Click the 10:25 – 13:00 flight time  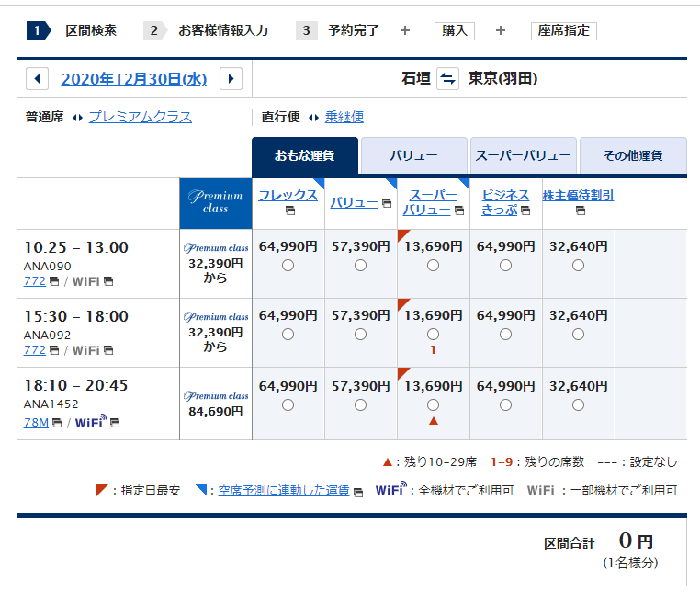point(76,247)
